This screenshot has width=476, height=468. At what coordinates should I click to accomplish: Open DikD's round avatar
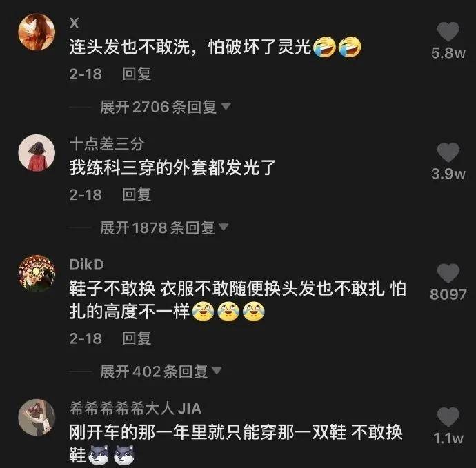(37, 274)
